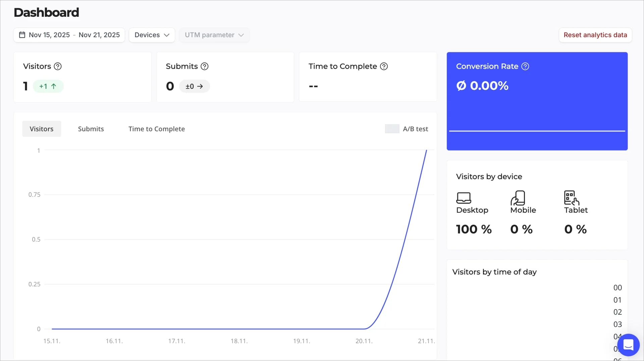
Task: Select the Desktop device icon
Action: coord(464,198)
